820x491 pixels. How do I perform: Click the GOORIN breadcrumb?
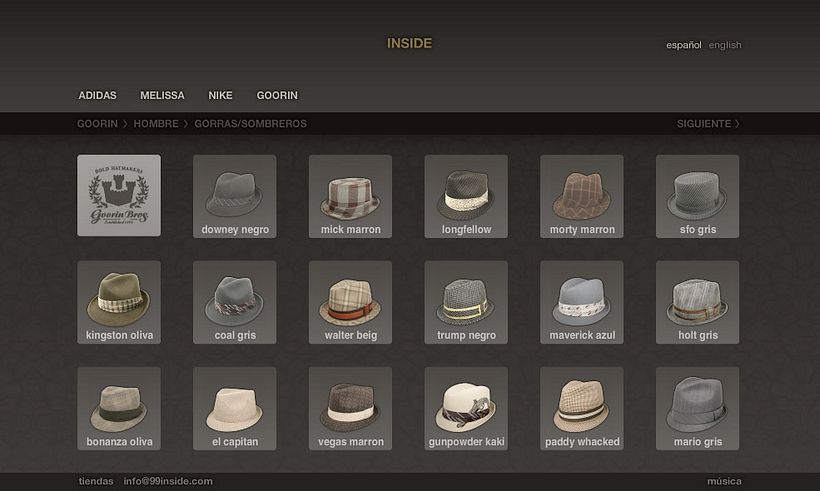click(97, 124)
